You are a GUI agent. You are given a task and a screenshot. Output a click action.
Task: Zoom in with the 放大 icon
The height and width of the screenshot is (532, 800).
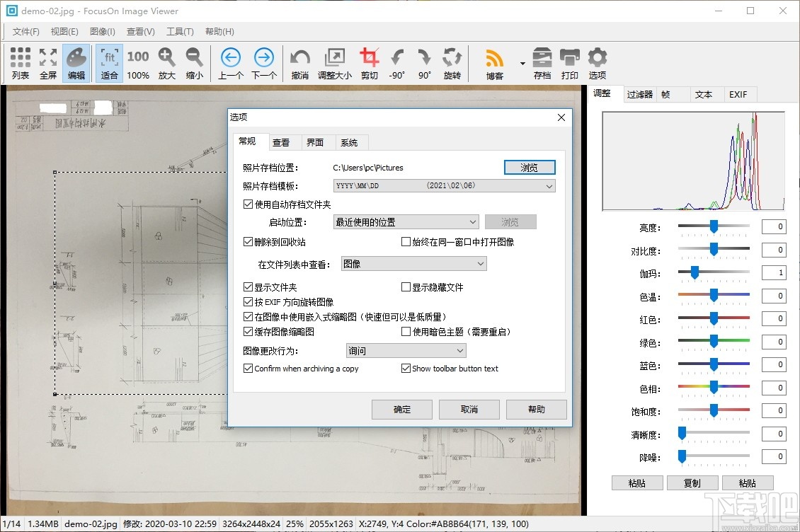(166, 62)
